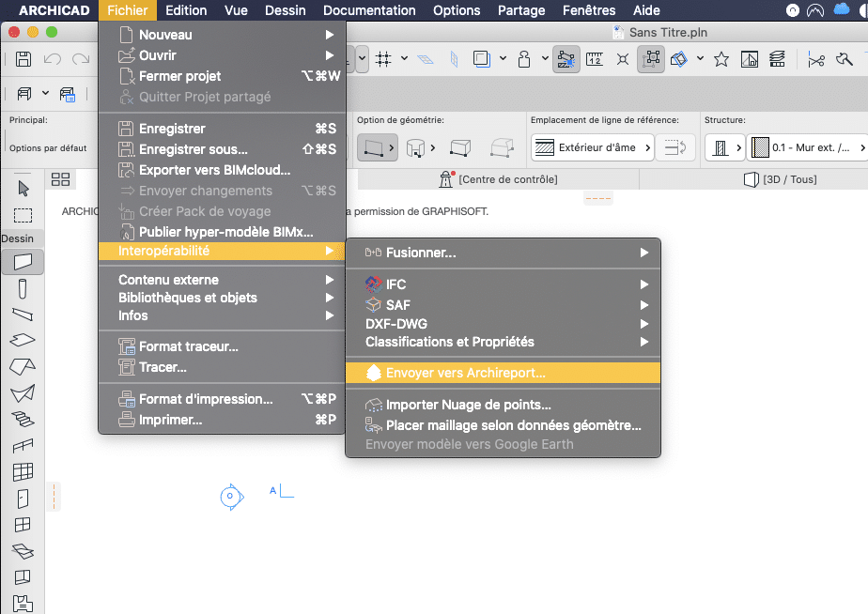Screen dimensions: 868x614
Task: Activate the Wall tool in toolbox
Action: pos(23,261)
